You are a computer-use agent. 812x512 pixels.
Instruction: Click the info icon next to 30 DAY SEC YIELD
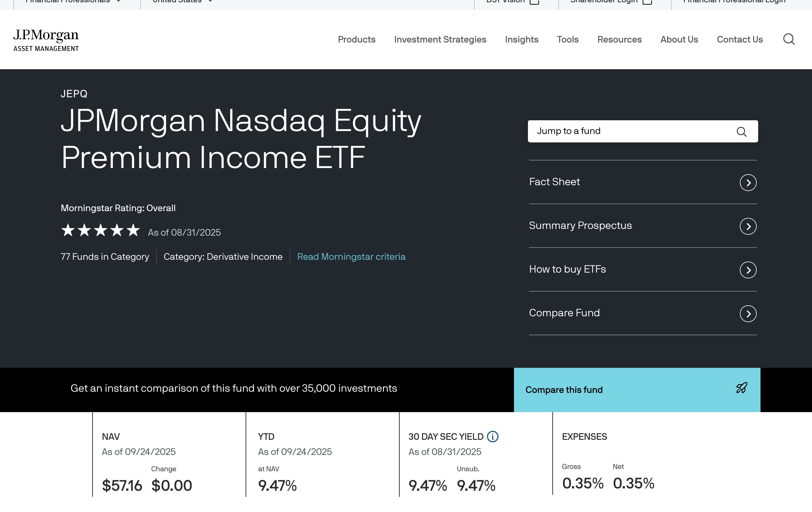click(x=493, y=437)
